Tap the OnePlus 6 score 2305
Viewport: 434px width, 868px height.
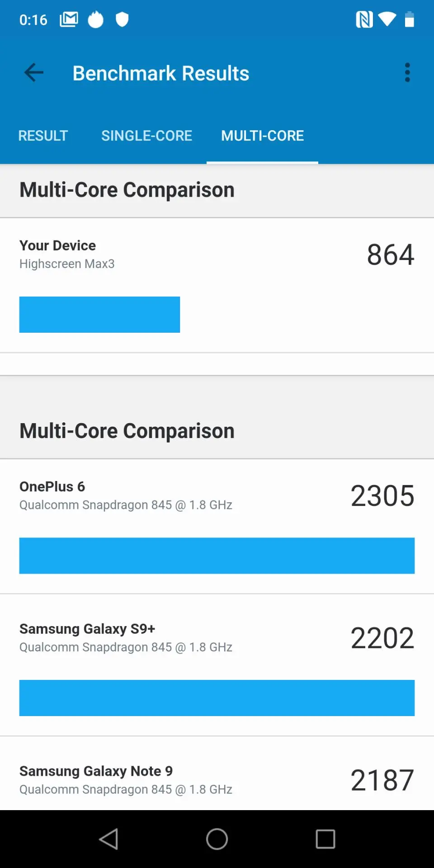382,495
